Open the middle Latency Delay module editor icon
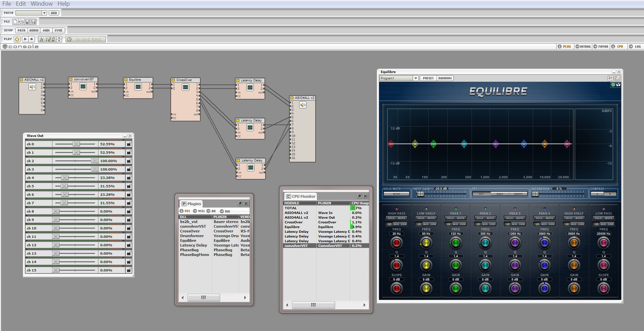This screenshot has width=644, height=331. point(250,127)
